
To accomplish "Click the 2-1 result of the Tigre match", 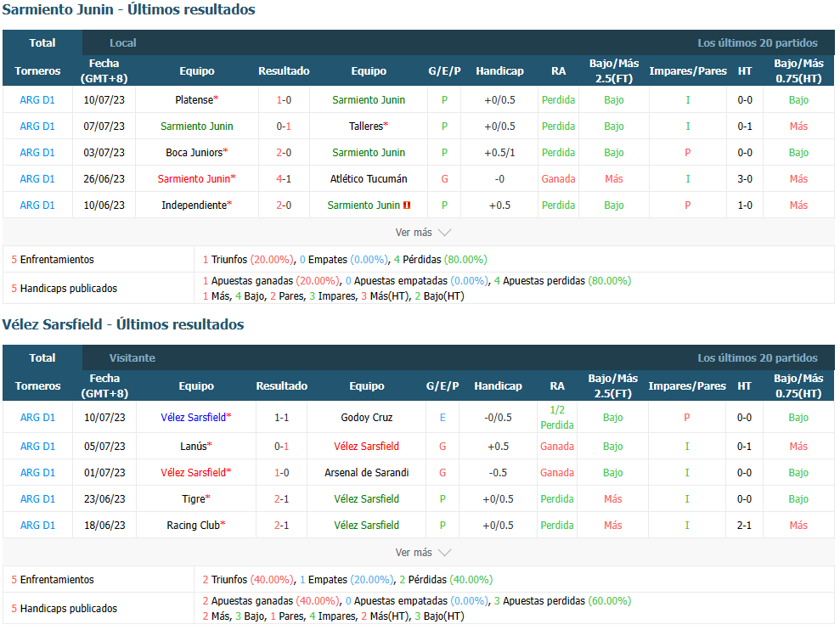I will point(282,498).
